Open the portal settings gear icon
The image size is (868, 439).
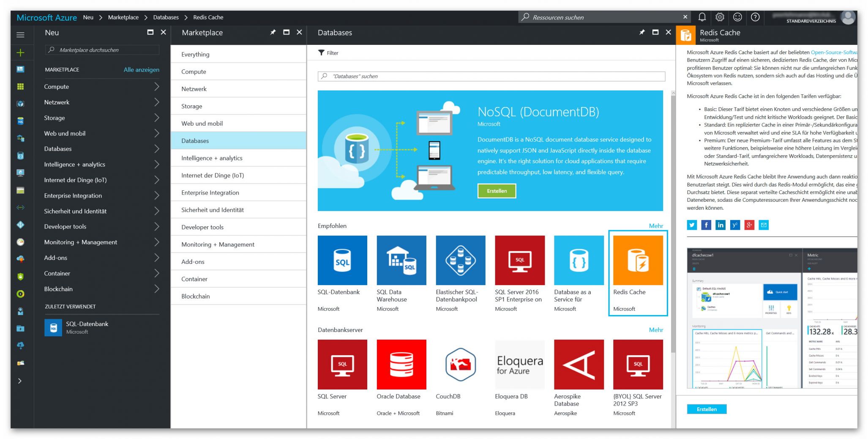720,17
